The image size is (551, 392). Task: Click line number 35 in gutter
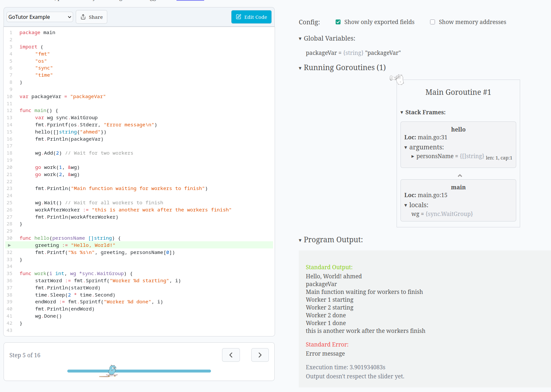point(9,273)
